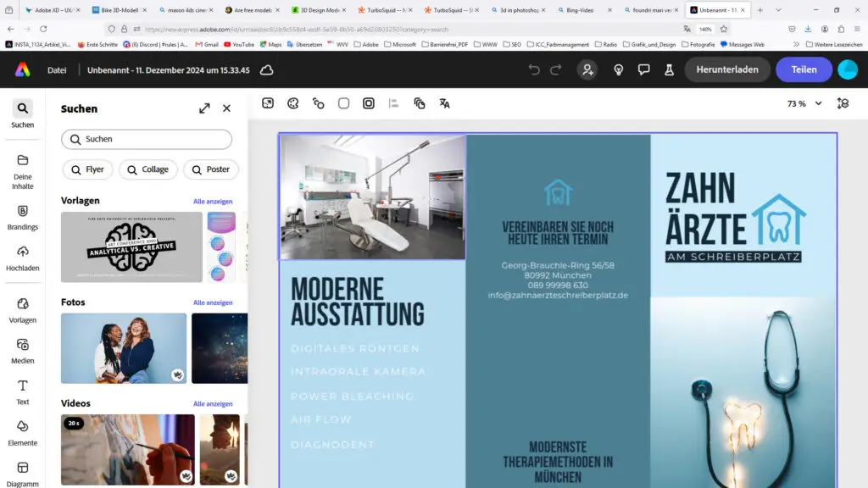Image resolution: width=868 pixels, height=488 pixels.
Task: Switch to the Adobe XD browser tab
Action: coord(53,10)
